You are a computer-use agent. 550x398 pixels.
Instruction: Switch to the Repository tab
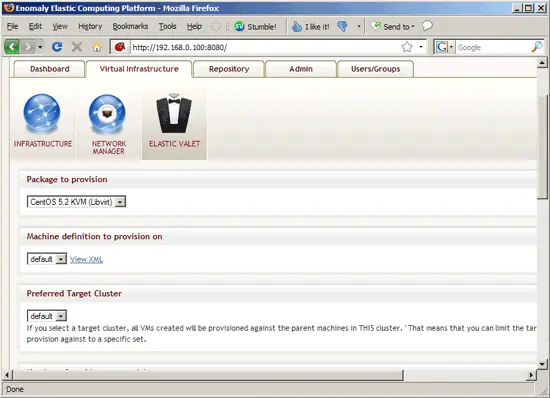click(229, 69)
